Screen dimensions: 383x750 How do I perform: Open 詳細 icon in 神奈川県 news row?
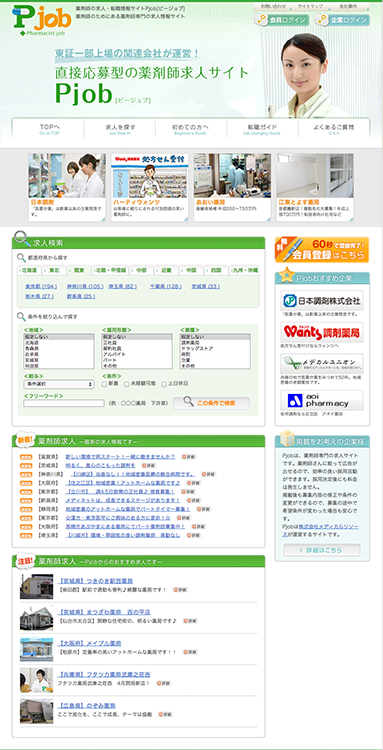(x=208, y=474)
